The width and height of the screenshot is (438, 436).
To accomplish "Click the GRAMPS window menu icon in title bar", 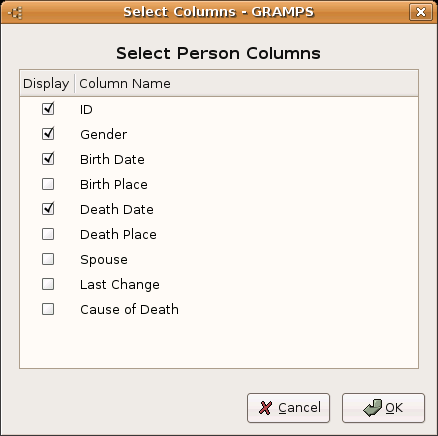I will [15, 13].
